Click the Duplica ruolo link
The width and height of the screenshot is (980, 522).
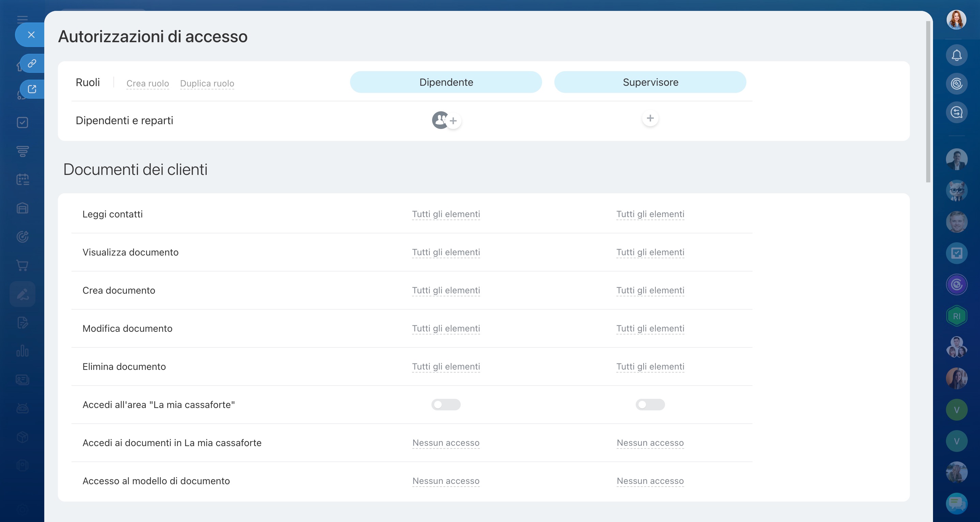[207, 83]
